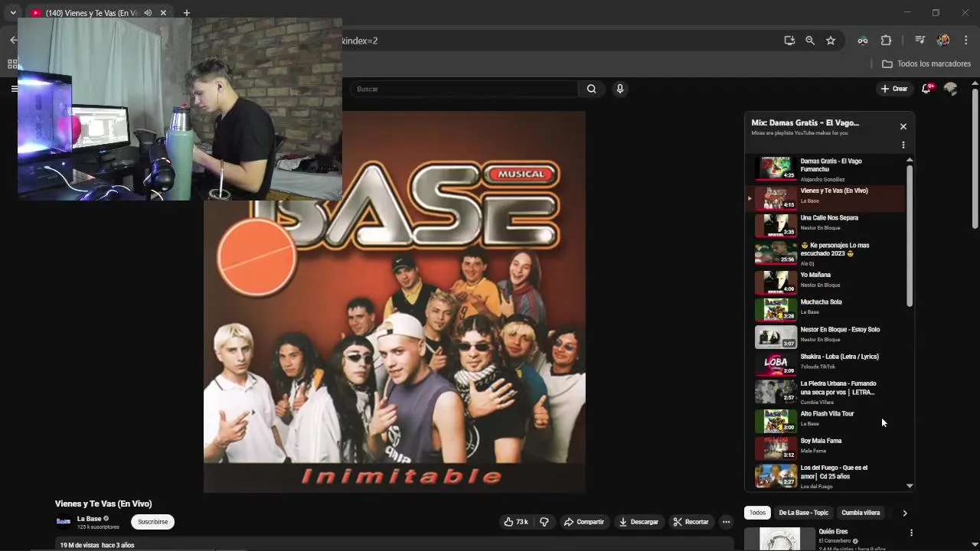The width and height of the screenshot is (980, 551).
Task: Bookmark this page with star icon
Action: 831,41
